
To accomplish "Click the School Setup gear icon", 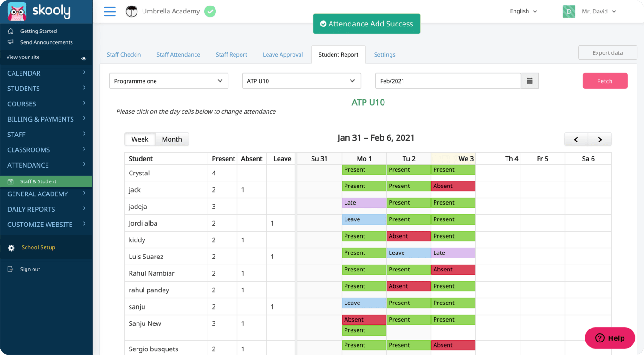I will point(11,247).
